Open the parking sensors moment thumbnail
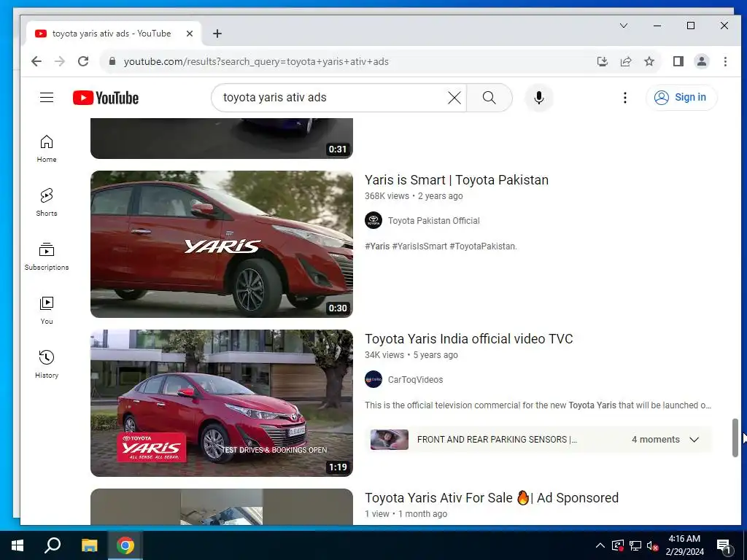 [x=390, y=440]
